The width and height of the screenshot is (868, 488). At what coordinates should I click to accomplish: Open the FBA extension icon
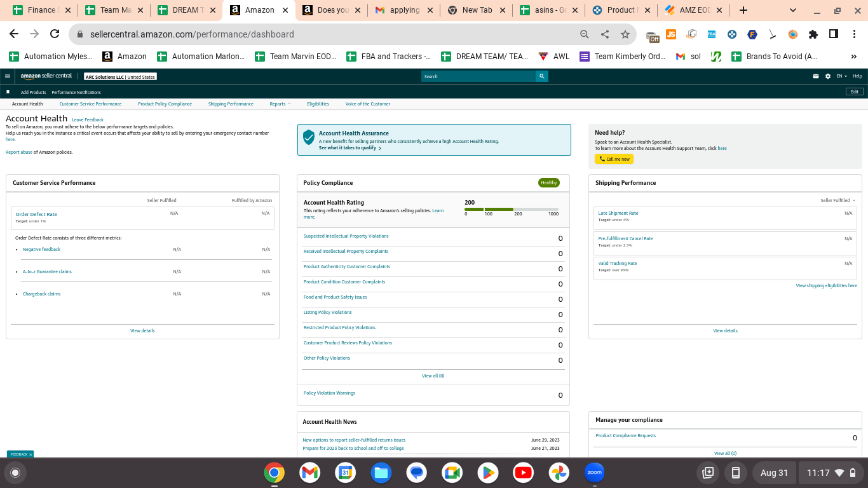coord(712,34)
